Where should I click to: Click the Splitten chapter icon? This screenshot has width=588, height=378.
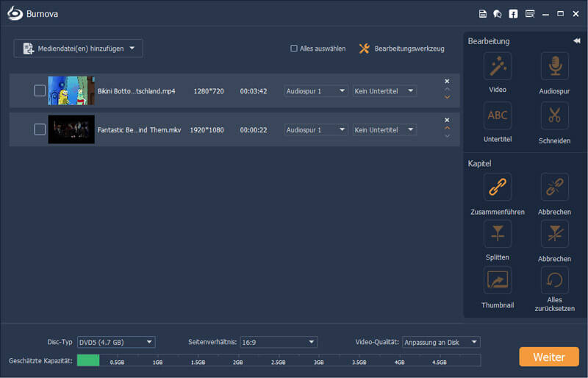tap(498, 234)
